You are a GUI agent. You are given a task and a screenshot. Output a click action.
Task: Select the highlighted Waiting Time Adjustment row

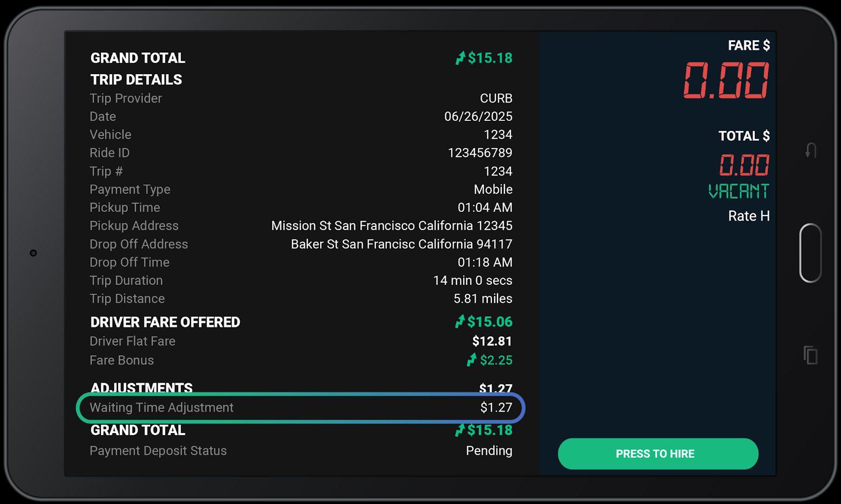[300, 408]
